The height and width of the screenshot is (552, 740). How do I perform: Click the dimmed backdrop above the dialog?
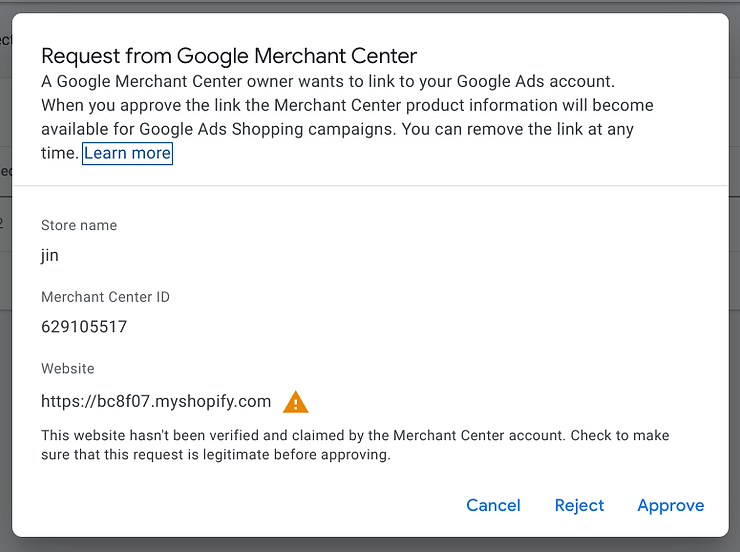coord(370,6)
